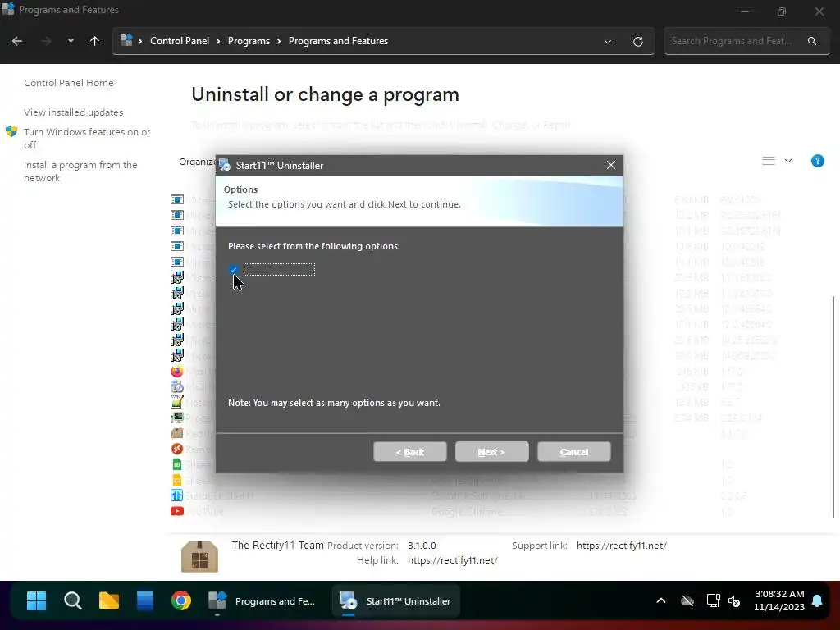Click the program list vertical scrollbar

[x=833, y=407]
